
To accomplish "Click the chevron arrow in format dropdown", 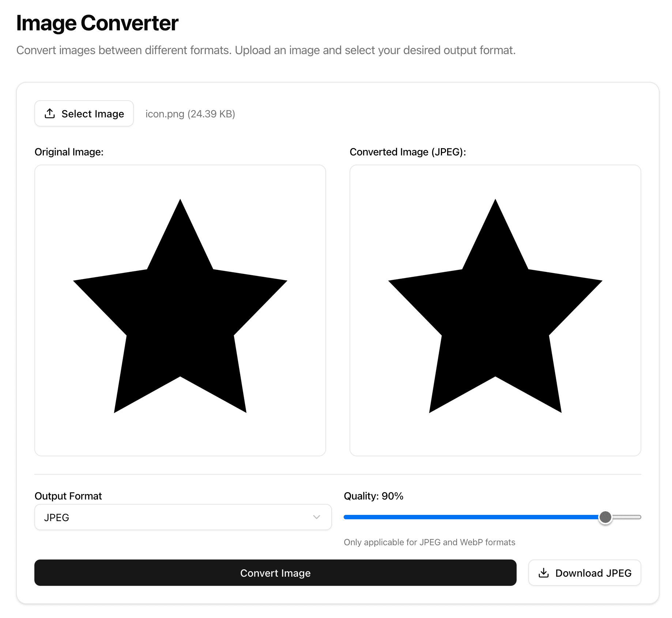I will pos(317,517).
